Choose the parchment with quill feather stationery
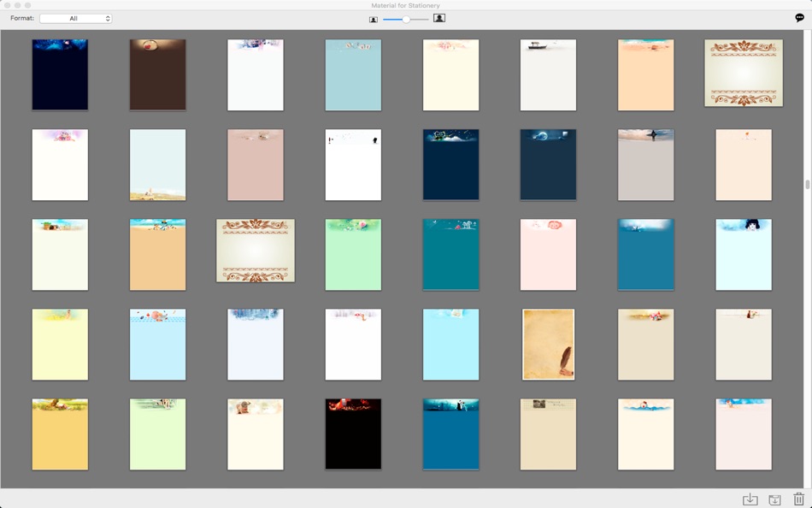 [x=549, y=344]
